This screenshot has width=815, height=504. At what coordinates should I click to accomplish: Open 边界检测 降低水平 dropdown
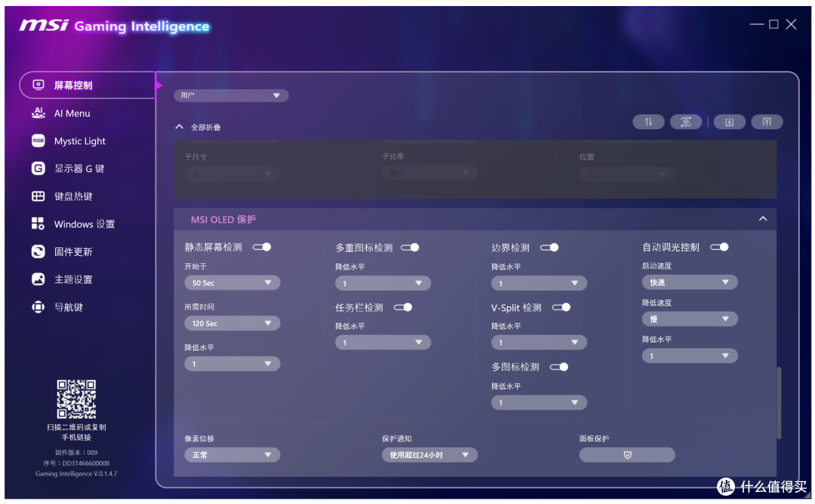pos(539,283)
